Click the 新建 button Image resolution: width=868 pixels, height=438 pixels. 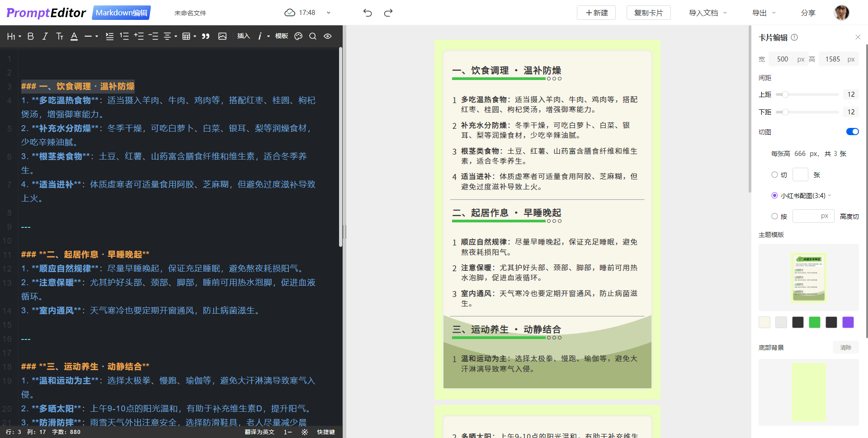(x=597, y=13)
